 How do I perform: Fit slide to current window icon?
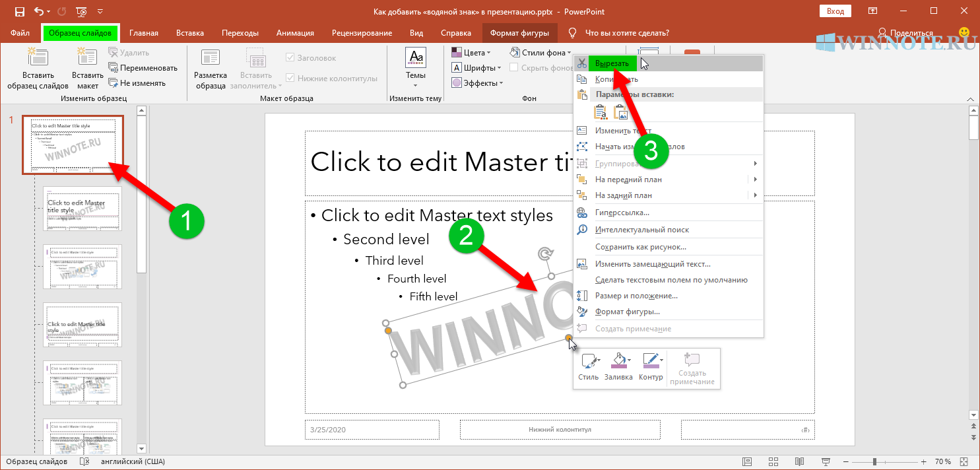pos(965,461)
